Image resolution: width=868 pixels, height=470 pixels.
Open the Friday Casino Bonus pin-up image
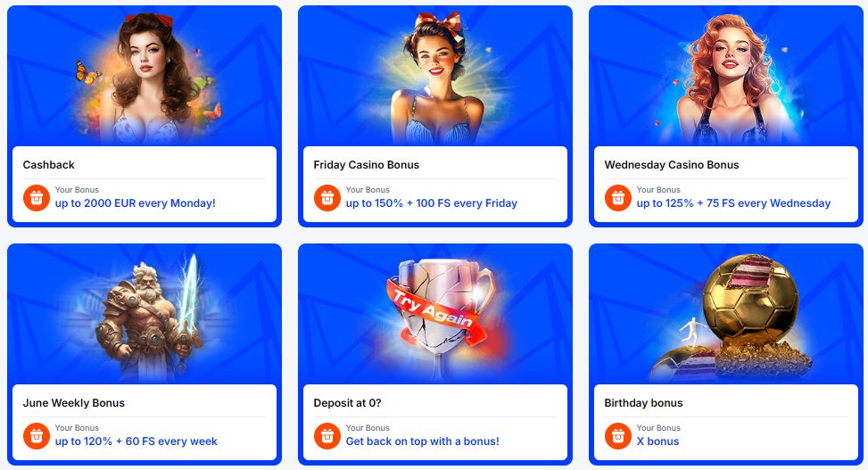[x=435, y=77]
